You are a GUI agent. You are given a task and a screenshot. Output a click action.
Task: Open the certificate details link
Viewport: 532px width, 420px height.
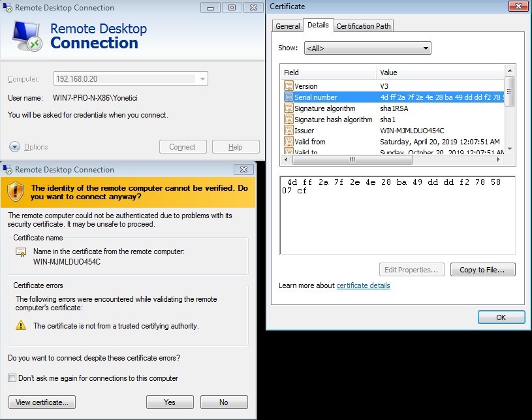pyautogui.click(x=363, y=285)
